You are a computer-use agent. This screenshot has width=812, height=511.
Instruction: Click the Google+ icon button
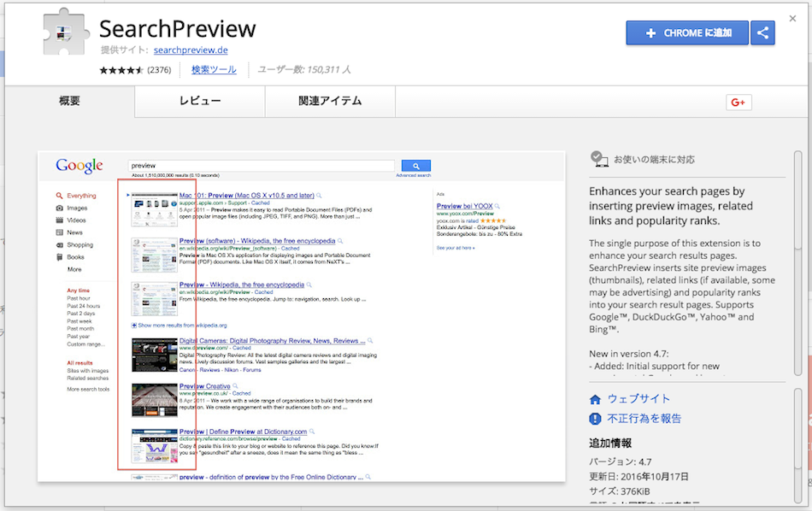pyautogui.click(x=738, y=103)
